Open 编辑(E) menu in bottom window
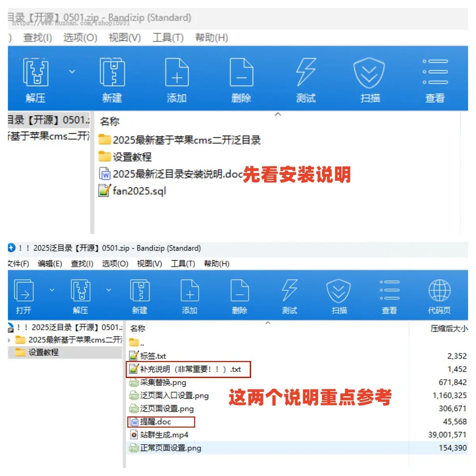476x476 pixels. 50,264
